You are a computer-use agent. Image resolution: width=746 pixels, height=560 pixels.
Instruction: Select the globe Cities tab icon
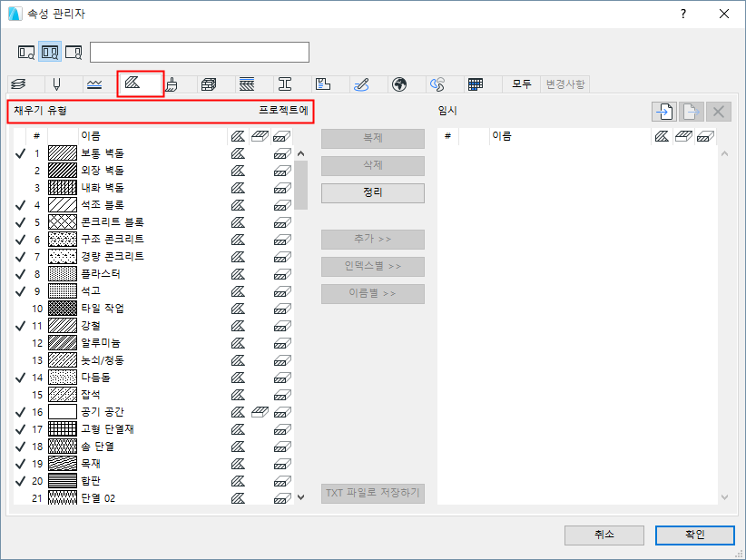tap(399, 84)
